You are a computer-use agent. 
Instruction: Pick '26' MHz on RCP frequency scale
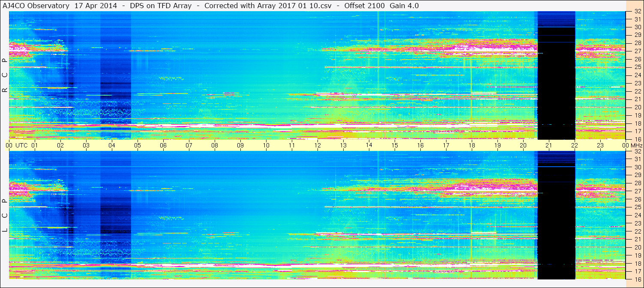click(x=637, y=59)
